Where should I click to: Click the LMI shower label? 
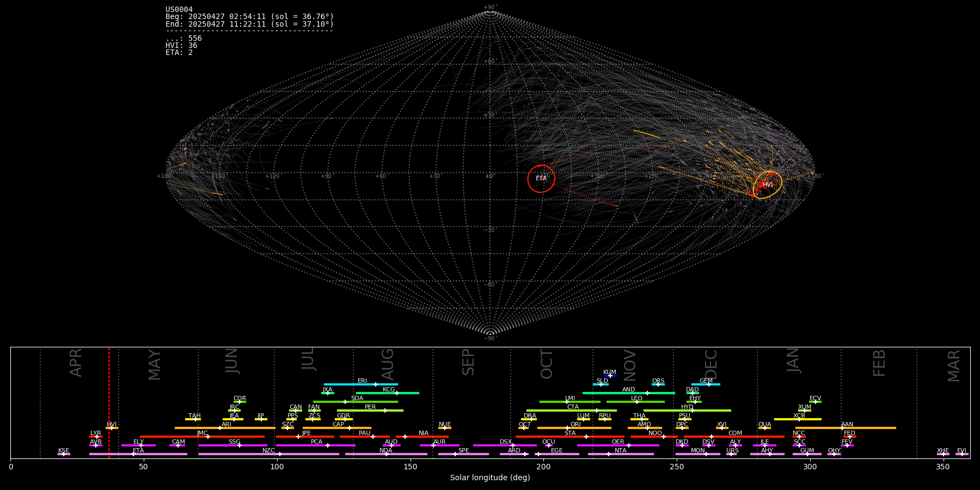(x=570, y=399)
